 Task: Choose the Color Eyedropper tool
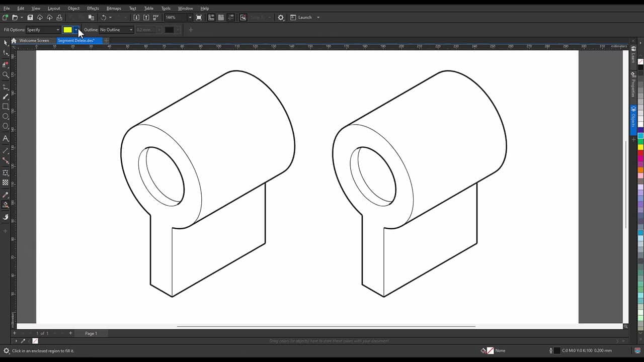(x=6, y=195)
